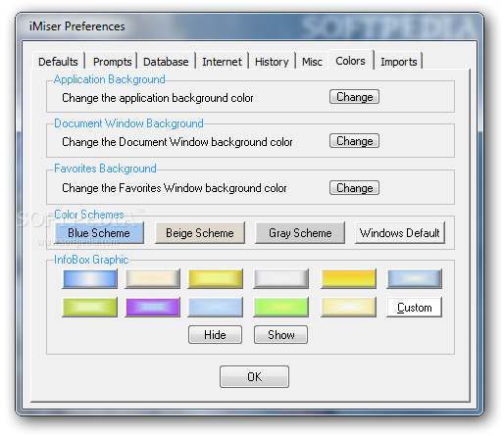The image size is (504, 436).
Task: Select the light sky-blue InfoBox graphic in bottom row
Action: tap(215, 307)
